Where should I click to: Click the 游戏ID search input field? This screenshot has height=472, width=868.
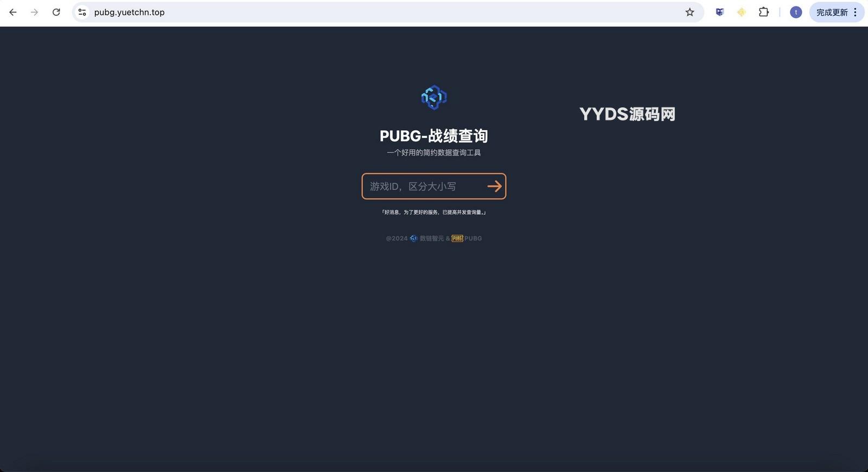(423, 186)
